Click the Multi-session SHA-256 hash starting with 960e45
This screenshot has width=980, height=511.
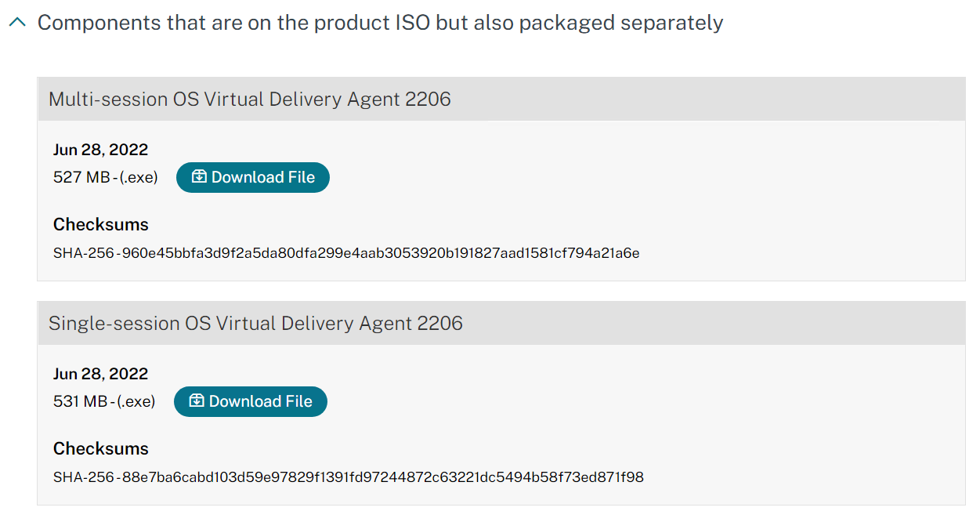tap(378, 253)
